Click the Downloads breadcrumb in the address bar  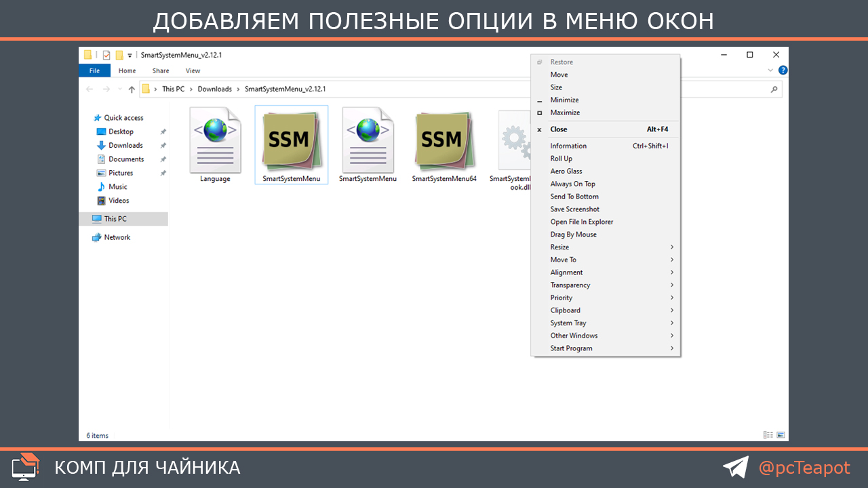point(215,89)
